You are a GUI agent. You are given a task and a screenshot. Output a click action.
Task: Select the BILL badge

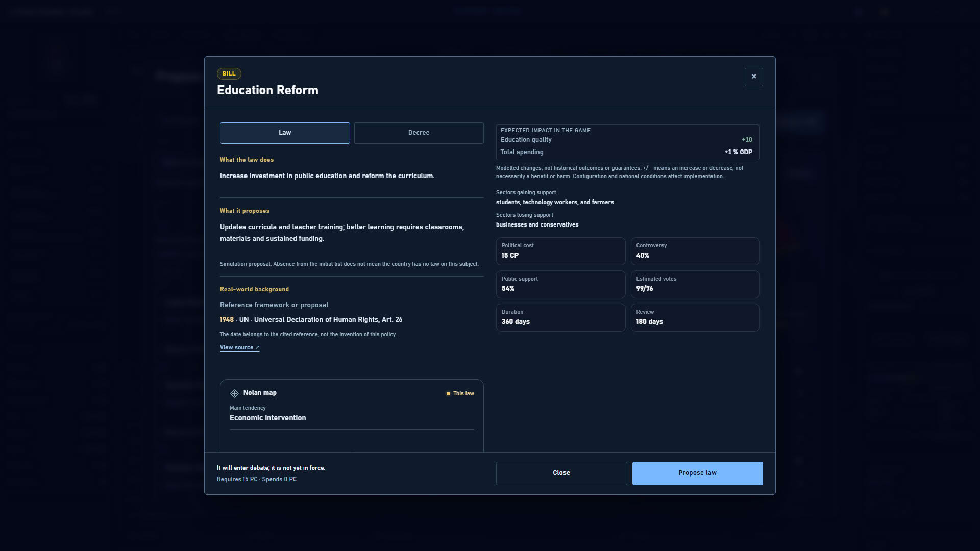click(229, 73)
